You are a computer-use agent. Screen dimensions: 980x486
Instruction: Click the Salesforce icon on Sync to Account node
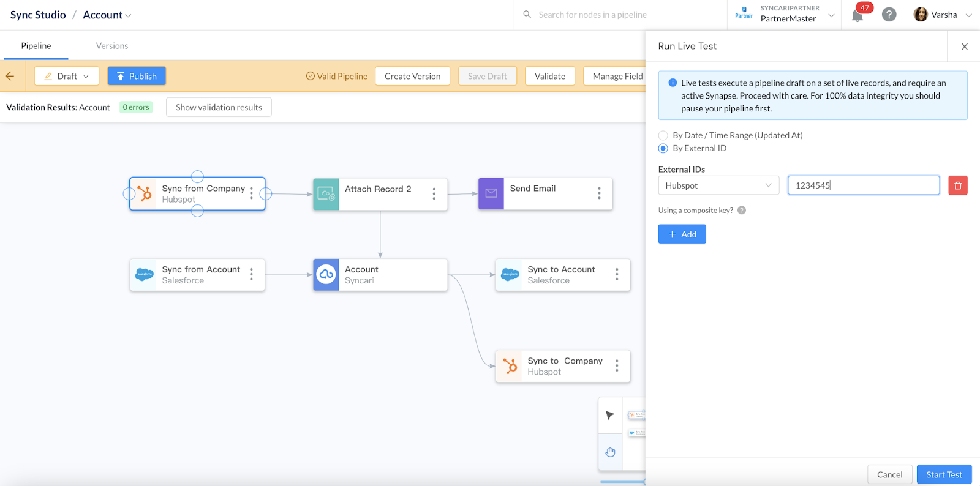click(x=510, y=274)
